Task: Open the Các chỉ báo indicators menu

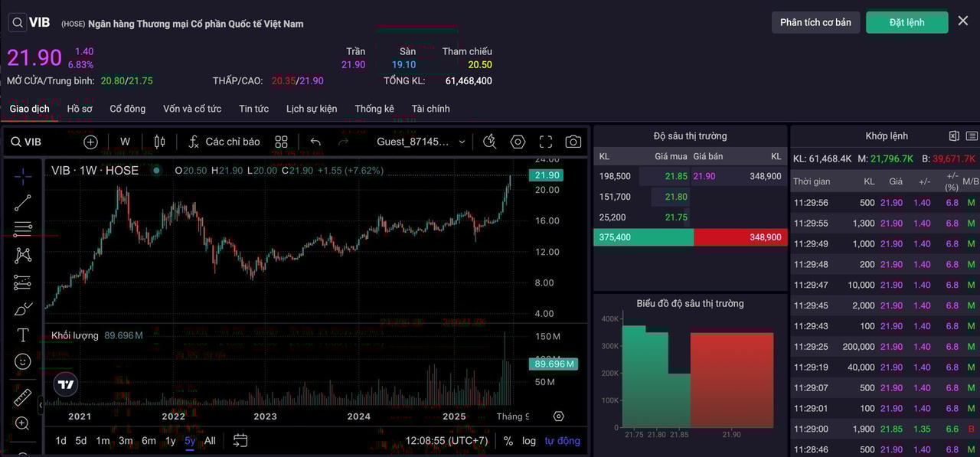Action: [224, 142]
